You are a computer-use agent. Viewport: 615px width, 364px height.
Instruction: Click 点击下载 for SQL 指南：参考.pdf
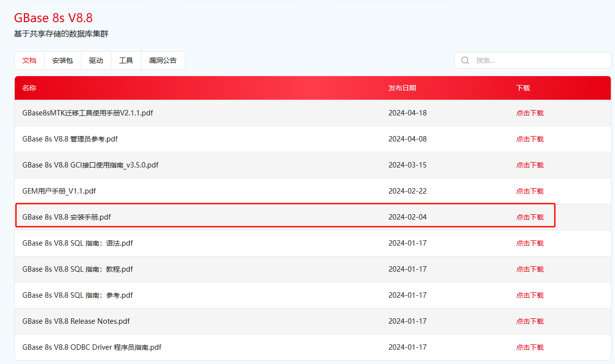pyautogui.click(x=530, y=295)
